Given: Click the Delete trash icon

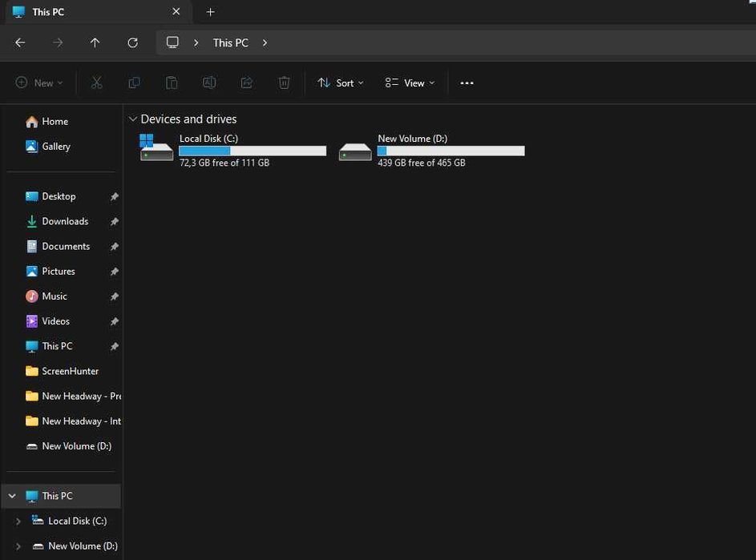Looking at the screenshot, I should tap(284, 83).
